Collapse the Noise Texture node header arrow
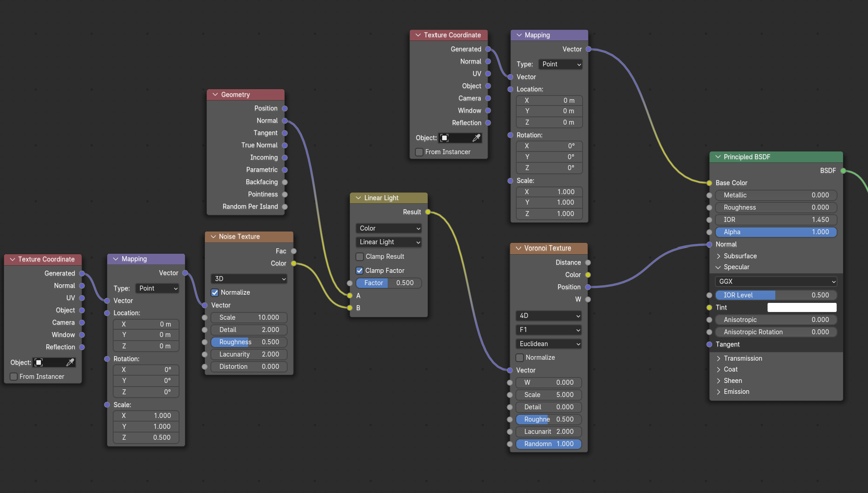868x493 pixels. (x=213, y=236)
